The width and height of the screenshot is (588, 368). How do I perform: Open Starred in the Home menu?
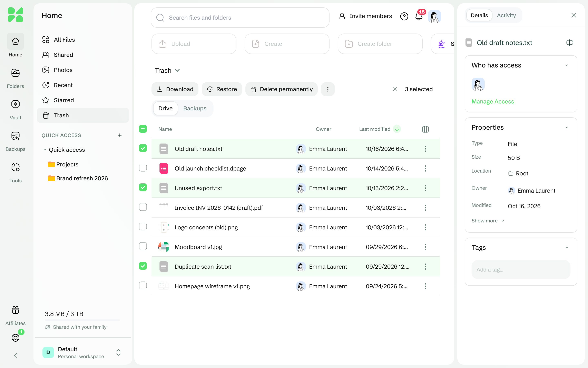[83, 100]
